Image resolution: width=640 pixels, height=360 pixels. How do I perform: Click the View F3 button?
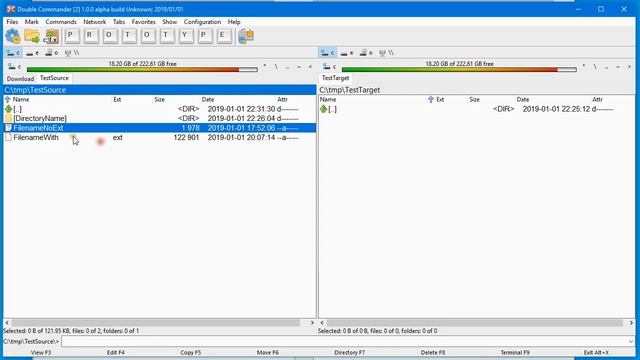click(41, 353)
